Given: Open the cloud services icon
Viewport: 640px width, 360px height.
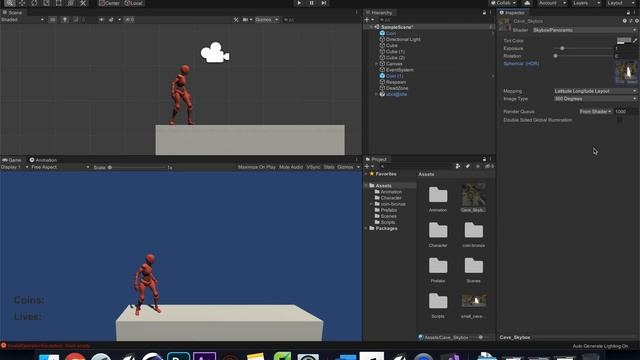Looking at the screenshot, I should (527, 3).
